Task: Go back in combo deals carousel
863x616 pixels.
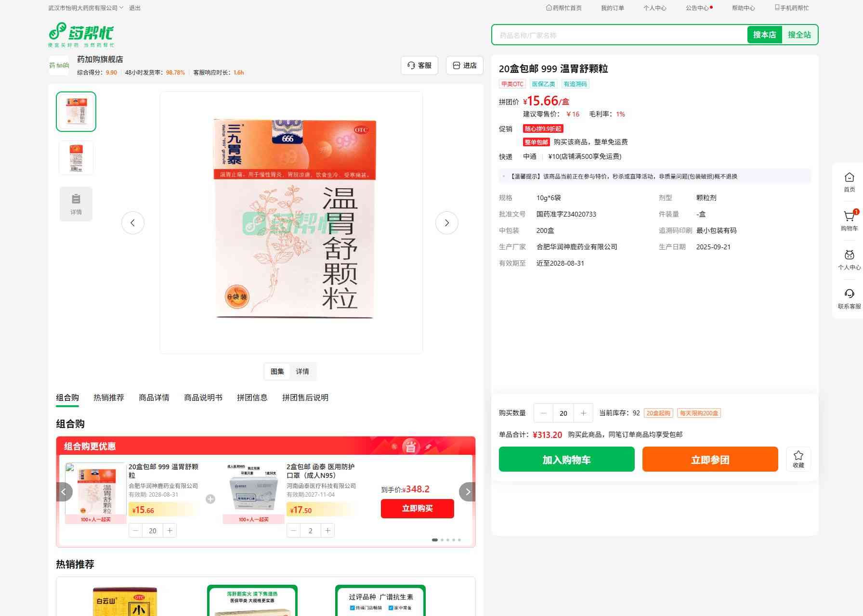Action: [64, 492]
